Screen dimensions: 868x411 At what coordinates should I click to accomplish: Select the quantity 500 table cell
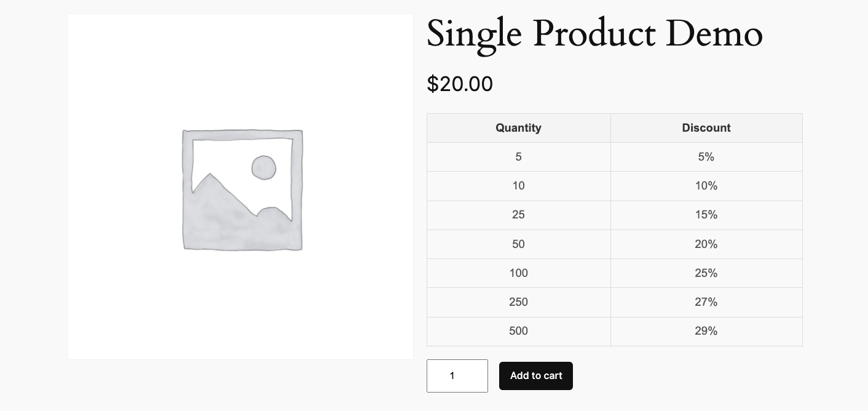click(518, 331)
